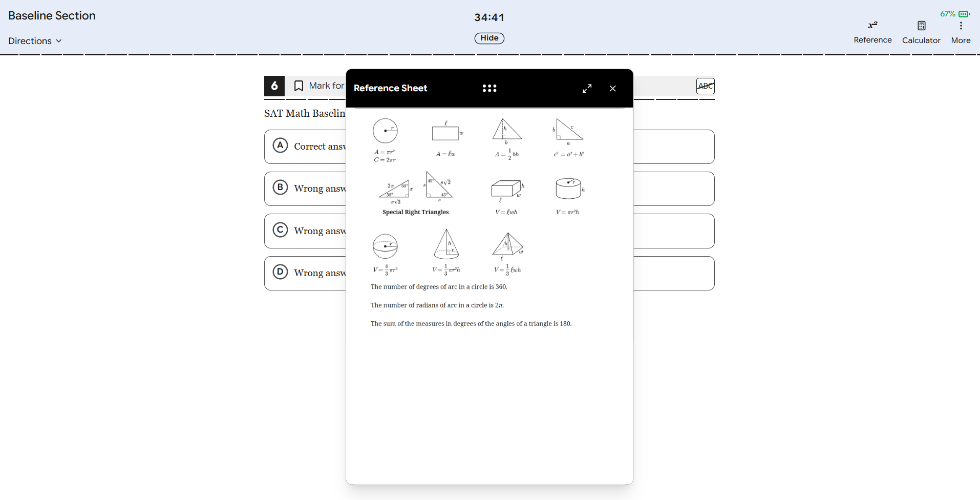Click the Mark for Review bookmark icon

(x=299, y=86)
